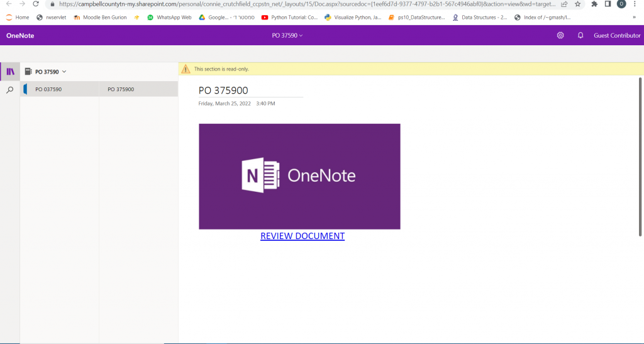This screenshot has width=644, height=344.
Task: Open Chrome three-dot menu
Action: [635, 4]
